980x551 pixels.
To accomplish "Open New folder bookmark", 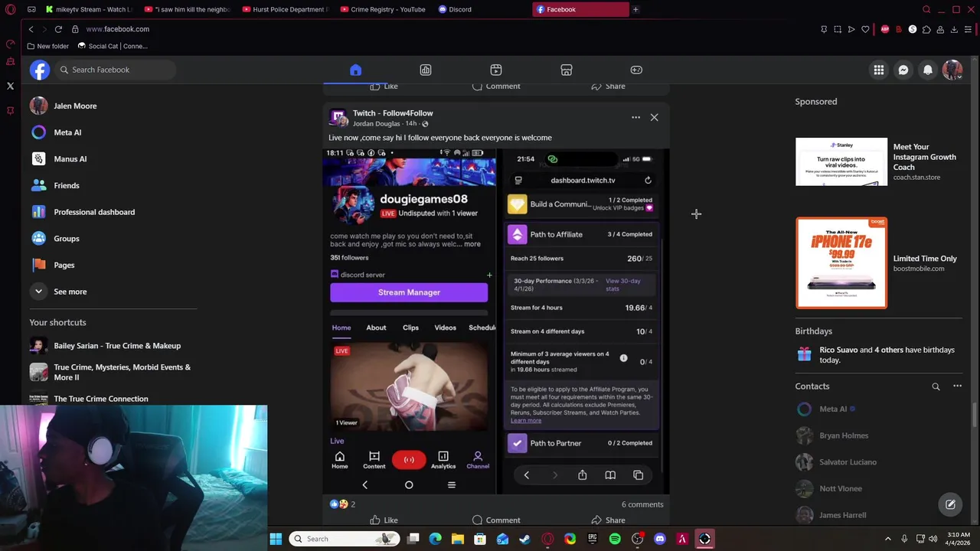I will pyautogui.click(x=47, y=46).
